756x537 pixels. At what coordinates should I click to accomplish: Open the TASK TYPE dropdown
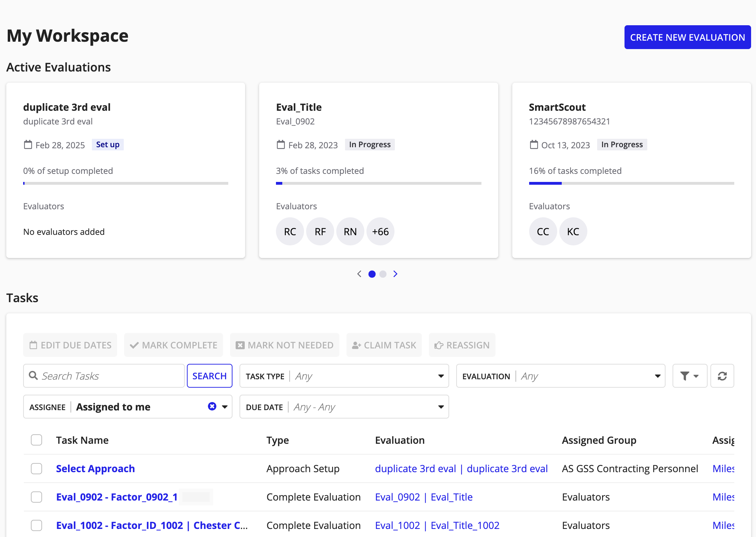click(x=344, y=376)
